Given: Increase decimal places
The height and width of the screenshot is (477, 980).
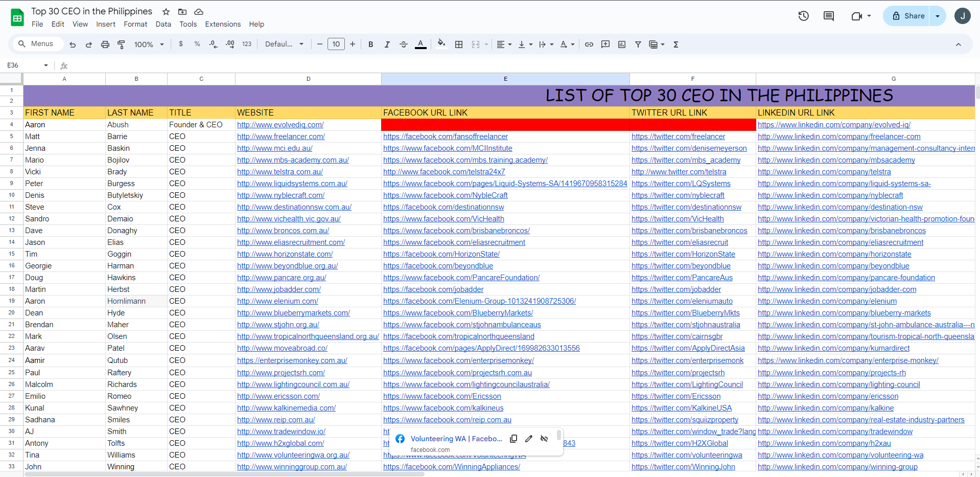Looking at the screenshot, I should point(230,44).
